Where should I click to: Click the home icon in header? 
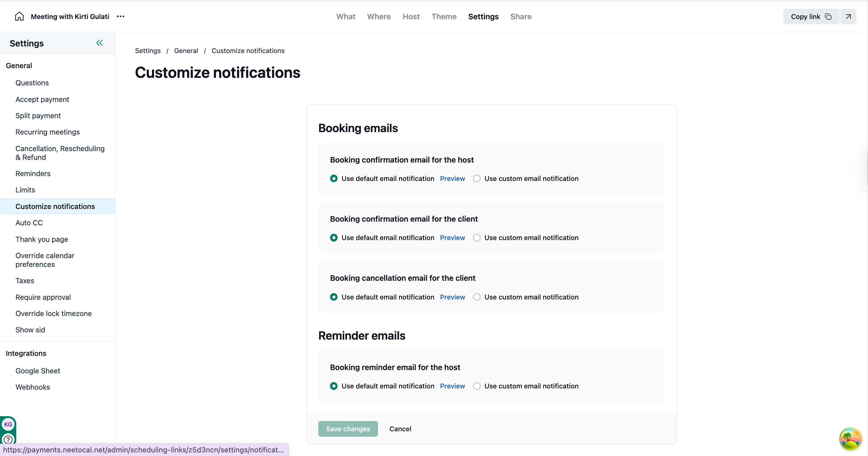point(19,17)
